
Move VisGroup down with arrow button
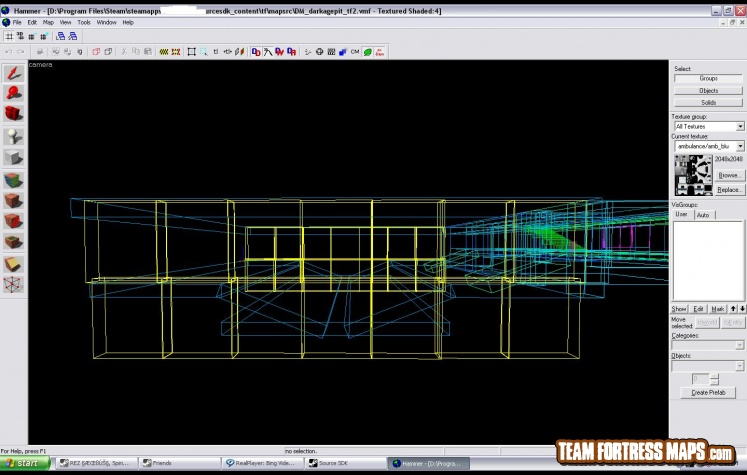pyautogui.click(x=742, y=309)
